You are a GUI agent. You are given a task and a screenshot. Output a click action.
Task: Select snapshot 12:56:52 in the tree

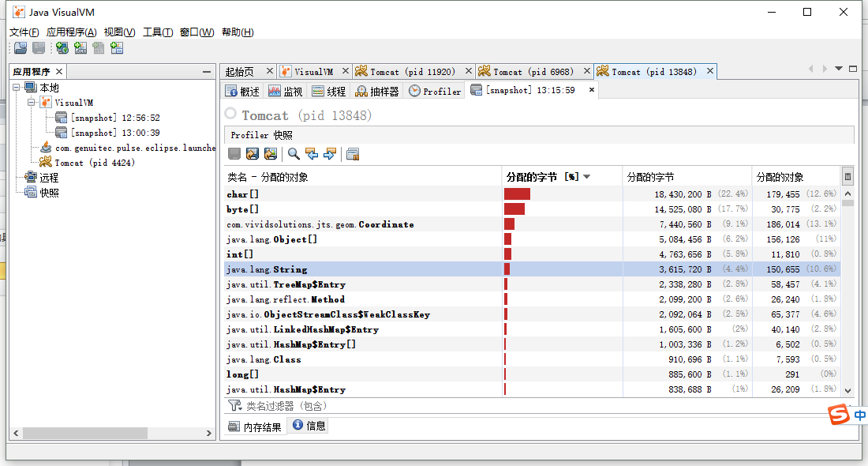[x=115, y=118]
